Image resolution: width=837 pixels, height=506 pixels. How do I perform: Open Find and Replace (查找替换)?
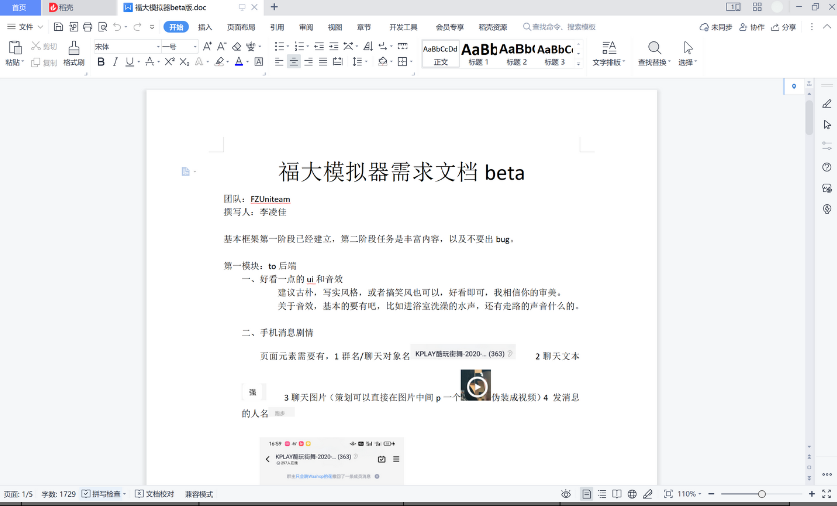[654, 52]
